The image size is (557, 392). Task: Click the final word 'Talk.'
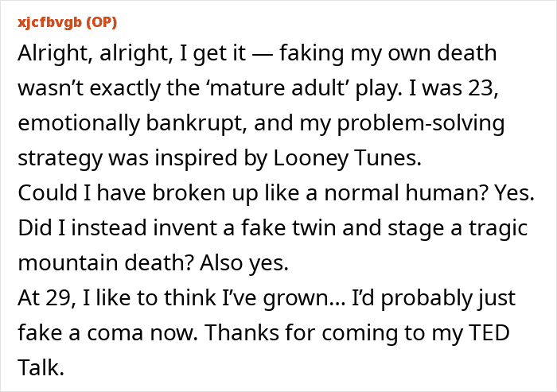click(x=41, y=368)
